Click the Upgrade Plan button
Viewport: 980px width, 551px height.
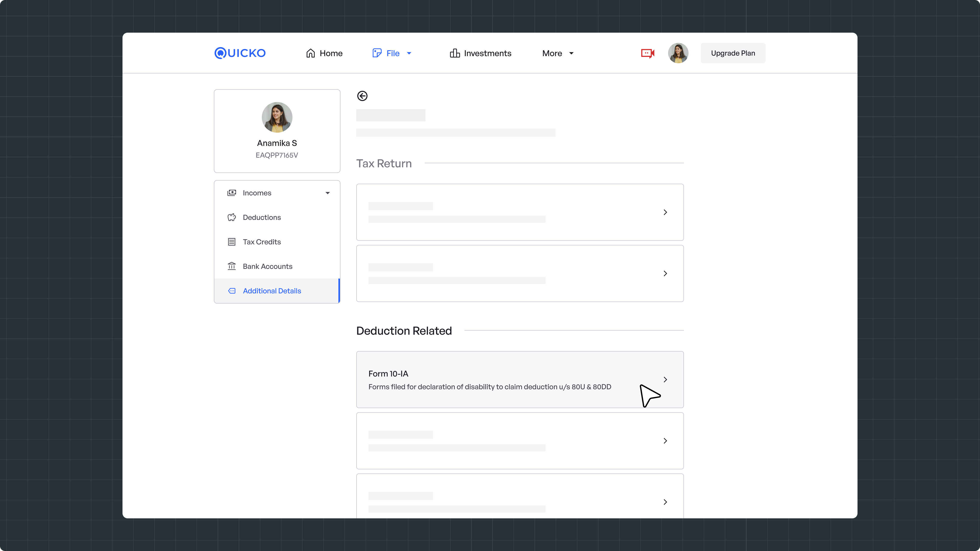coord(733,53)
